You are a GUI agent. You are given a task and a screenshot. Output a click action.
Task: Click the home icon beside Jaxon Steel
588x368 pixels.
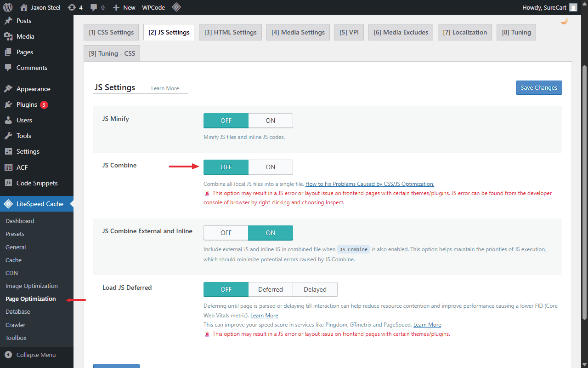click(24, 7)
